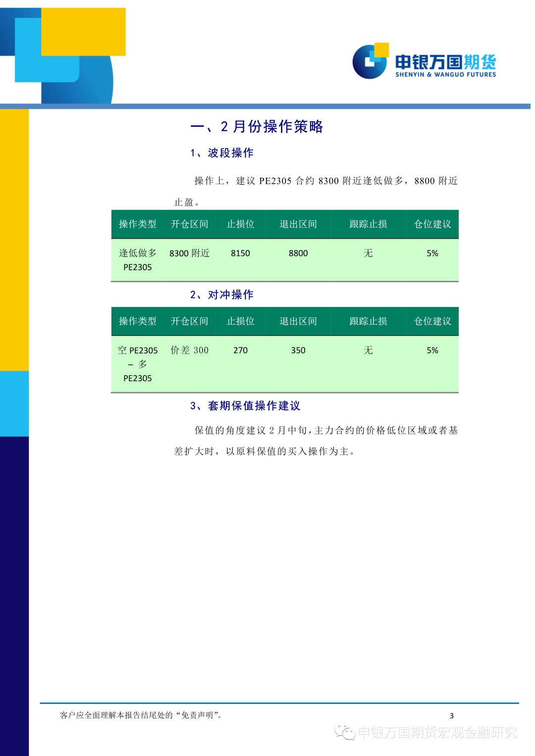535x756 pixels.
Task: Click "跟踪止损" header in the 波段操作 table
Action: (368, 224)
